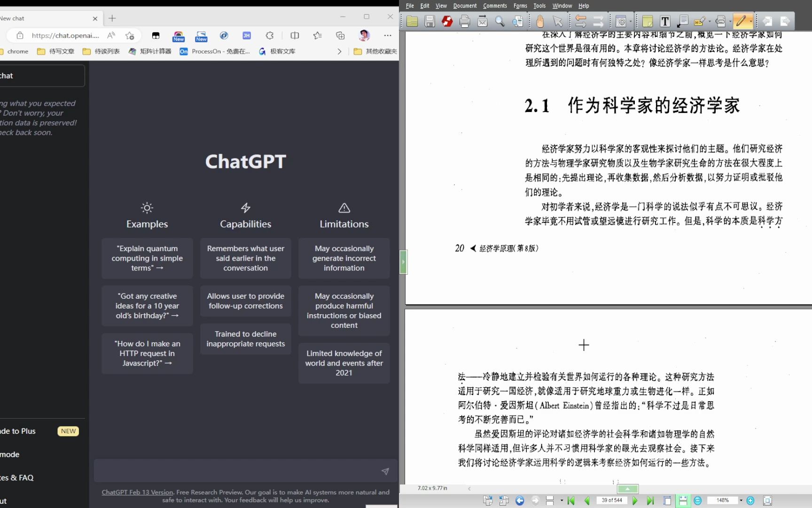Click the "Explain quantum computing" example
Screen dimensions: 812x508
point(147,258)
